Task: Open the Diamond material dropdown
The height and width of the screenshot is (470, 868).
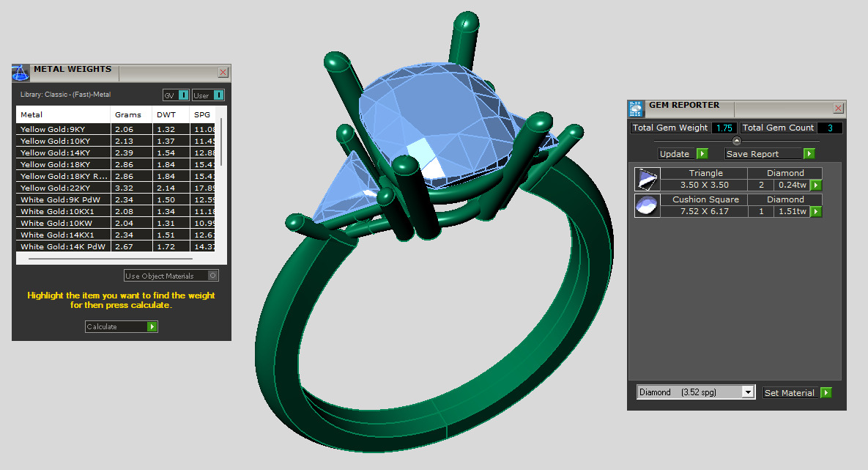Action: (x=748, y=392)
